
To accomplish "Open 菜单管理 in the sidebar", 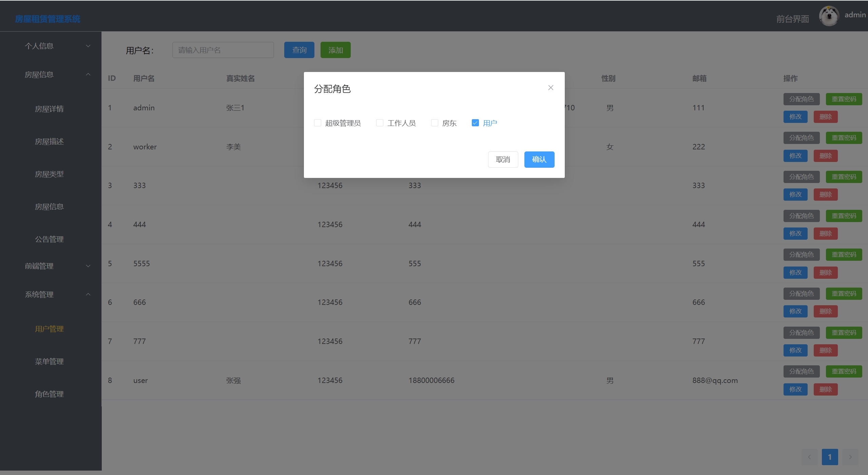I will pos(49,362).
